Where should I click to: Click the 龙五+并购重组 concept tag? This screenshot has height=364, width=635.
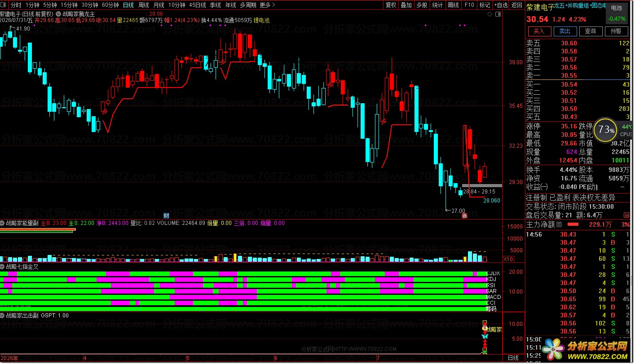[x=571, y=6]
